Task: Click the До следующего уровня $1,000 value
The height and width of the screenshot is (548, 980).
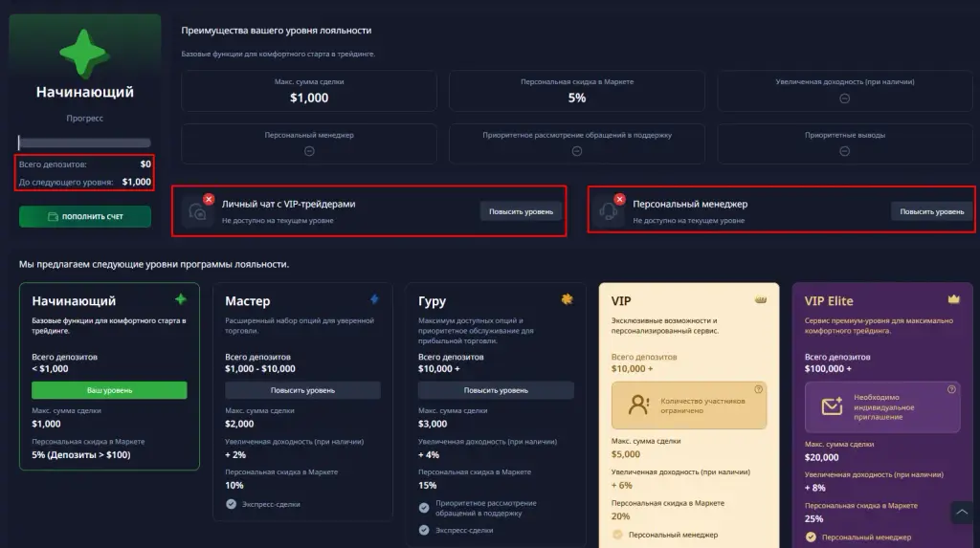Action: pyautogui.click(x=136, y=182)
